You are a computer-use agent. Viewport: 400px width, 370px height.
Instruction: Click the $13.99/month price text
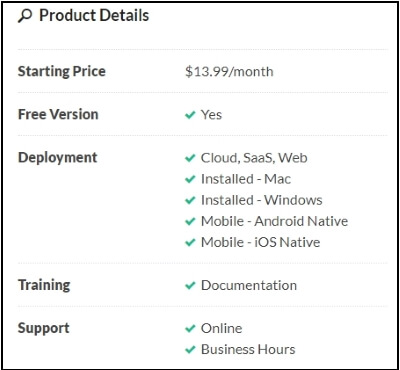[x=229, y=72]
